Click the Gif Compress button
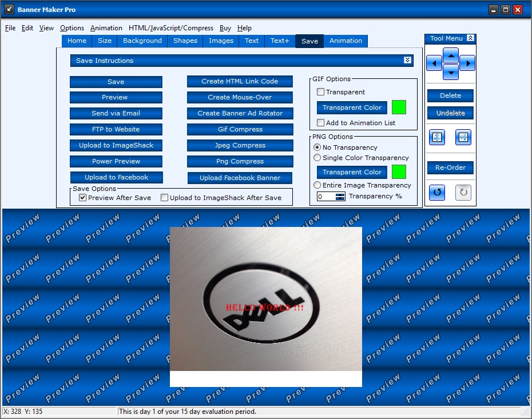Image resolution: width=532 pixels, height=419 pixels. (x=239, y=129)
